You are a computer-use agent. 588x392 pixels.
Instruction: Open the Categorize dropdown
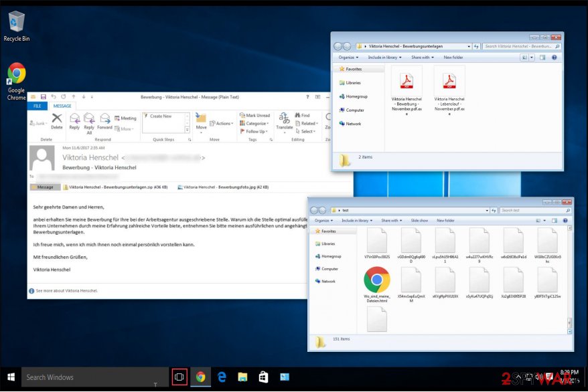coord(254,123)
